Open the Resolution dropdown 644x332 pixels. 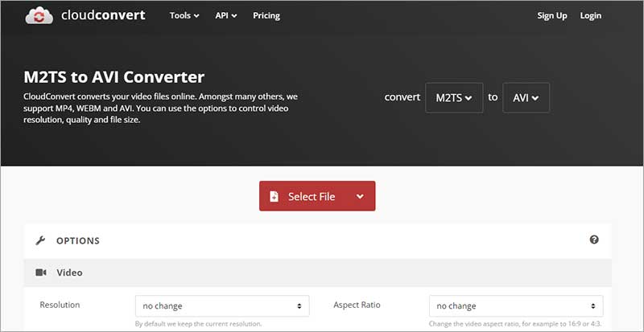pos(222,305)
